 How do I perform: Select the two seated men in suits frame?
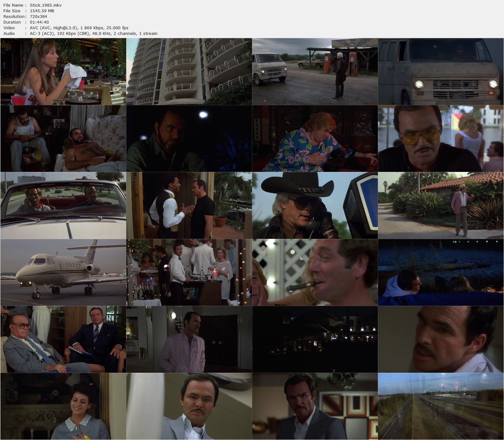(x=63, y=339)
